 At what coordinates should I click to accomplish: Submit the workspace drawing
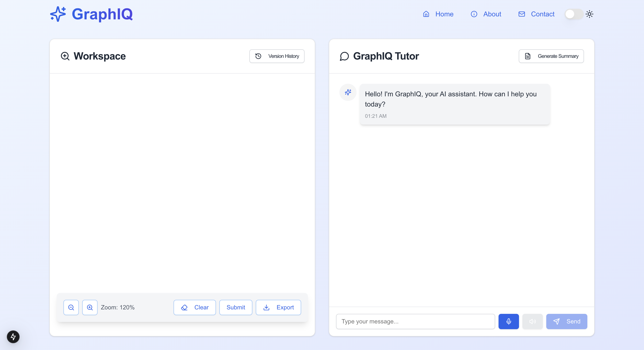pos(236,307)
